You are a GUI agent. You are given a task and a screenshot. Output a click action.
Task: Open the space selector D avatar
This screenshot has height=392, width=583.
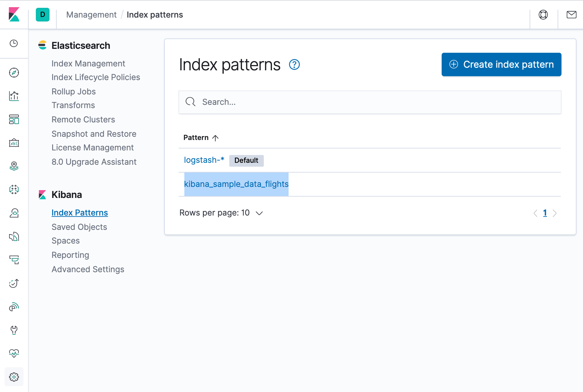[x=43, y=15]
